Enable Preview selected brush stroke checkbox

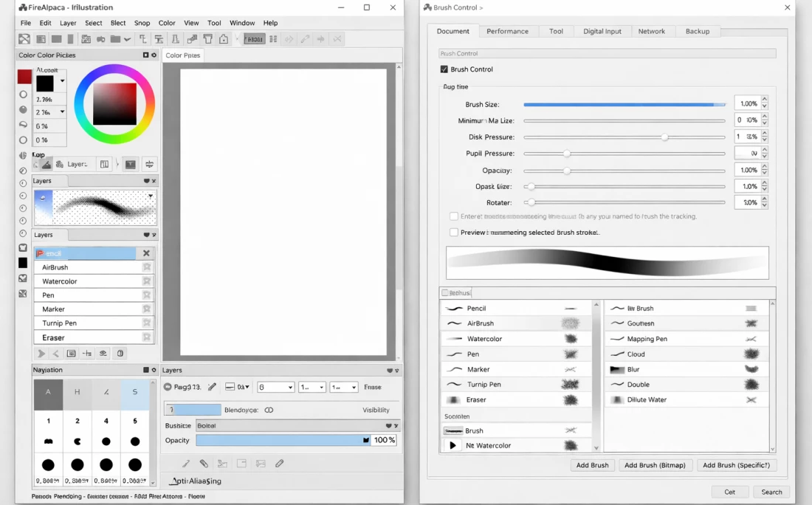coord(453,232)
